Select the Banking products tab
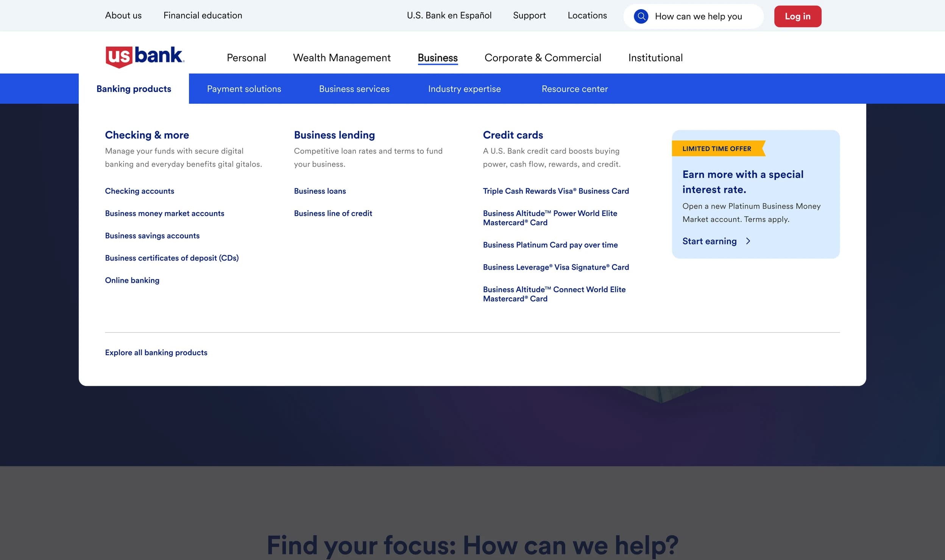 134,89
